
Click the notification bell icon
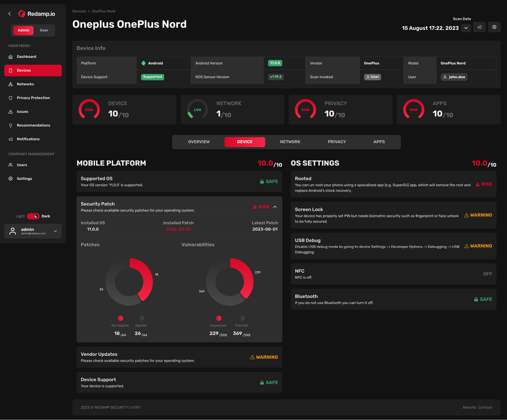[x=480, y=27]
